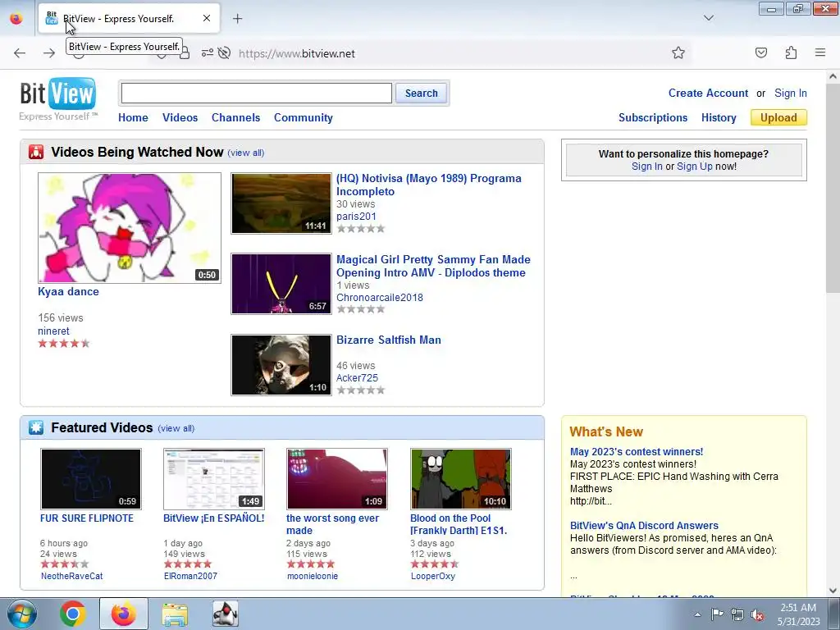
Task: Click view all beside Videos Being Watched Now
Action: click(x=246, y=153)
